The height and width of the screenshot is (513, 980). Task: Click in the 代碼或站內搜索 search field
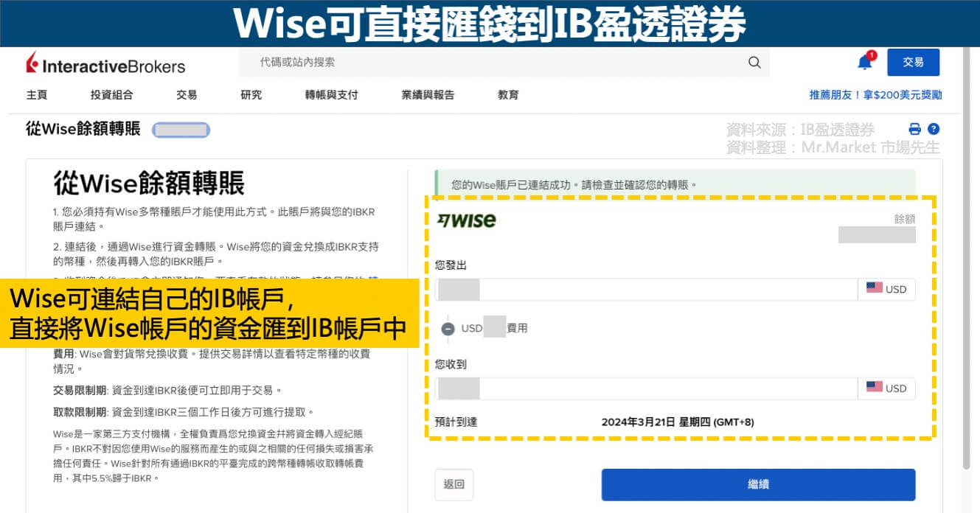coord(504,63)
